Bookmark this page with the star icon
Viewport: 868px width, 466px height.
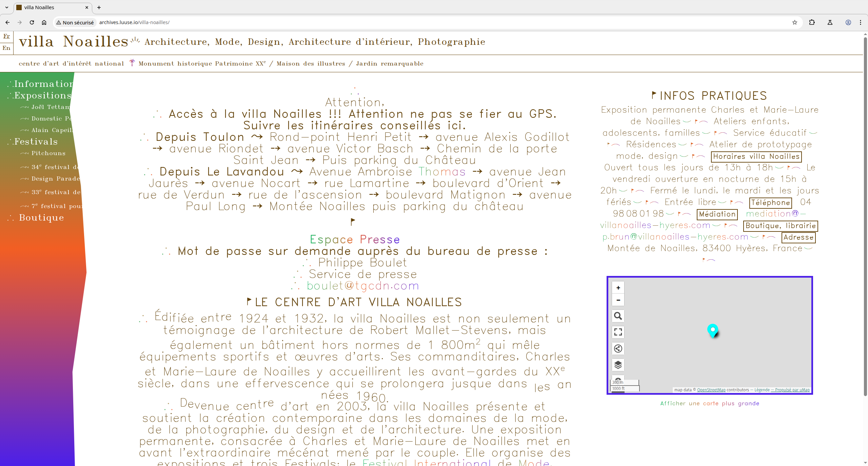point(794,22)
